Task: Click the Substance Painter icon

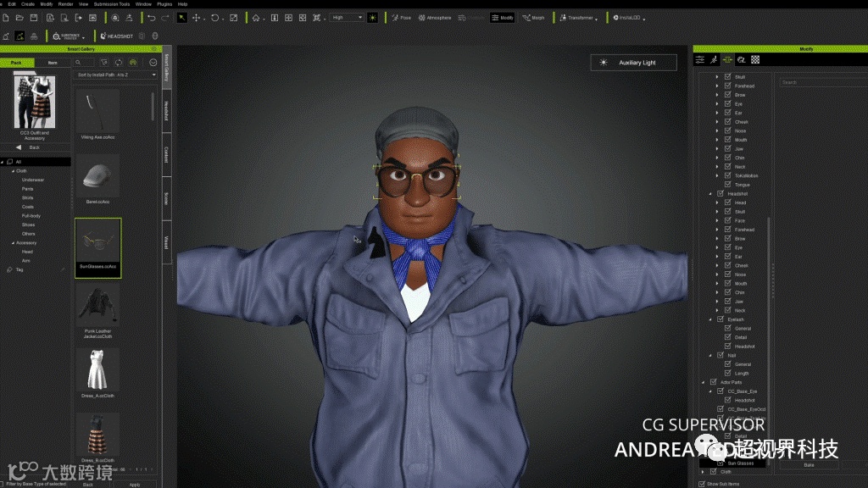Action: coord(67,36)
